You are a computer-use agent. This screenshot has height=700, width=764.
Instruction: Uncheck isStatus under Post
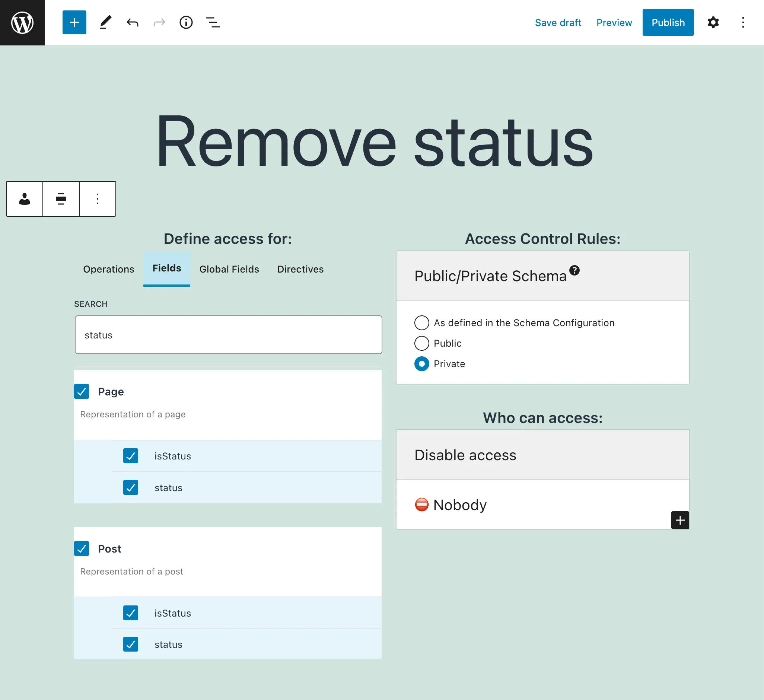(130, 613)
